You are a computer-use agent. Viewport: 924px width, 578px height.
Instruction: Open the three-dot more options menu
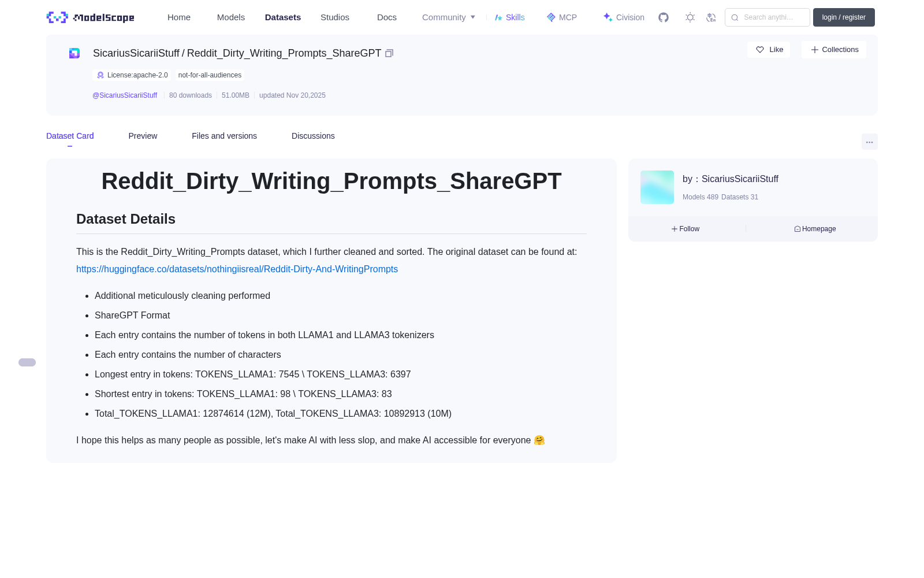(869, 142)
